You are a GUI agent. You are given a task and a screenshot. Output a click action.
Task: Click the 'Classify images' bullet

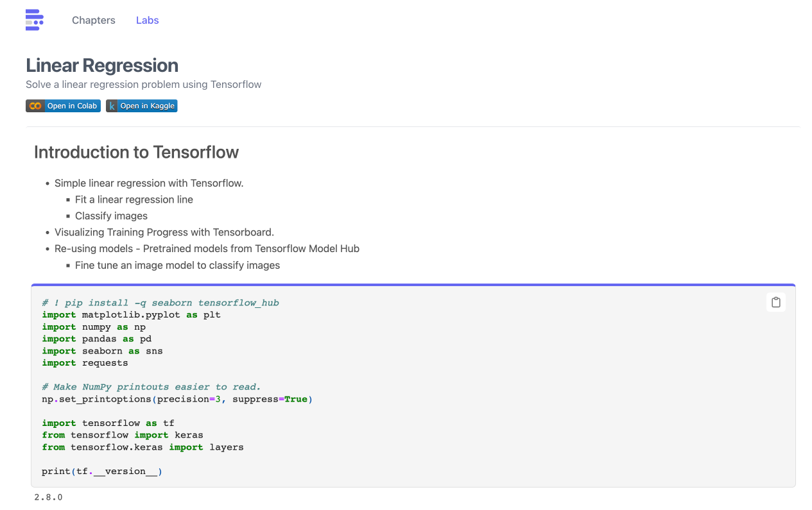click(x=111, y=216)
